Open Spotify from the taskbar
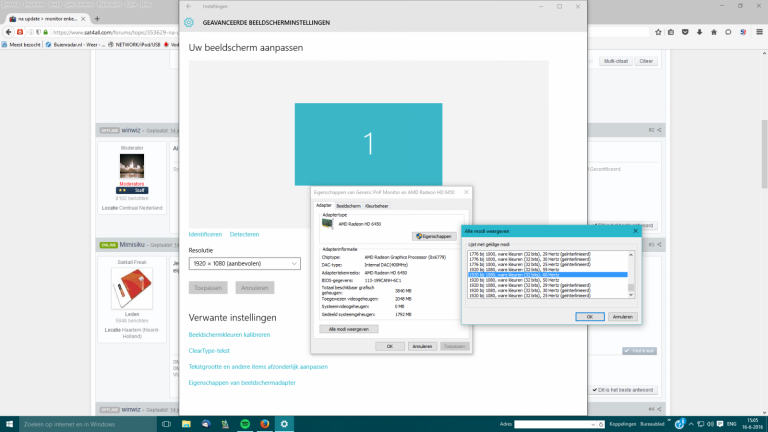 (x=245, y=423)
